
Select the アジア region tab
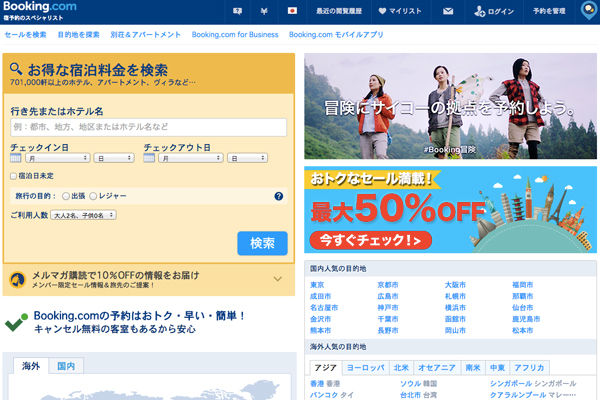coord(325,368)
